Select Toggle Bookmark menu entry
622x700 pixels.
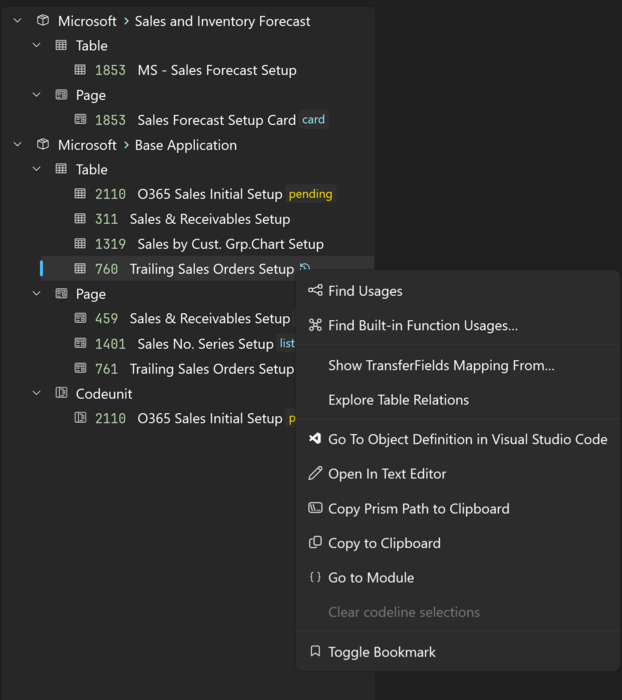click(x=459, y=652)
